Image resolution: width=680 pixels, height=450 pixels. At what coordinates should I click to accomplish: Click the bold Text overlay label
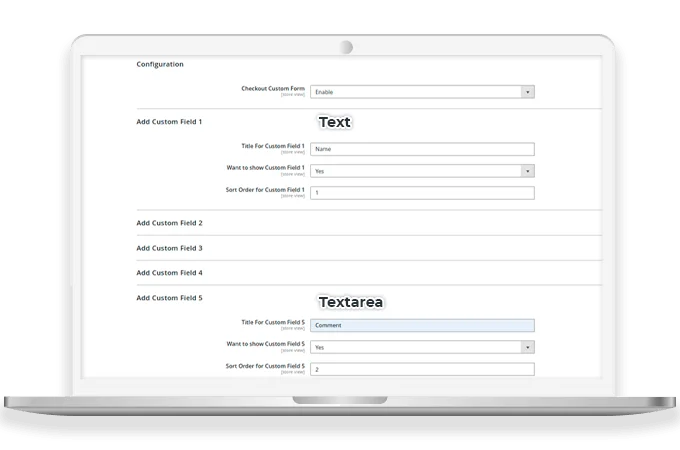[335, 122]
